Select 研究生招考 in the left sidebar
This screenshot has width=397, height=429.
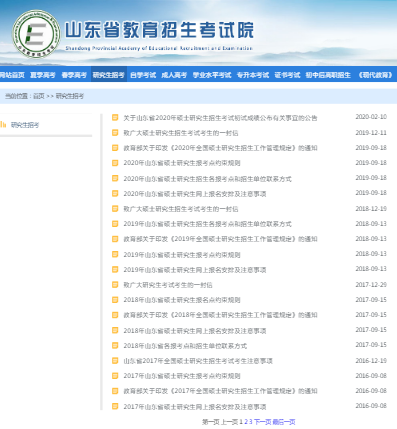coord(25,125)
